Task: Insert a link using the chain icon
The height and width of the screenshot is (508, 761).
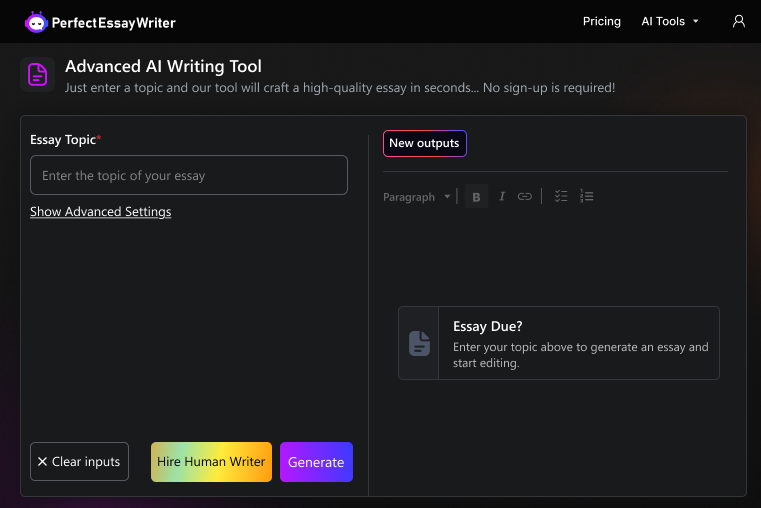Action: tap(525, 197)
